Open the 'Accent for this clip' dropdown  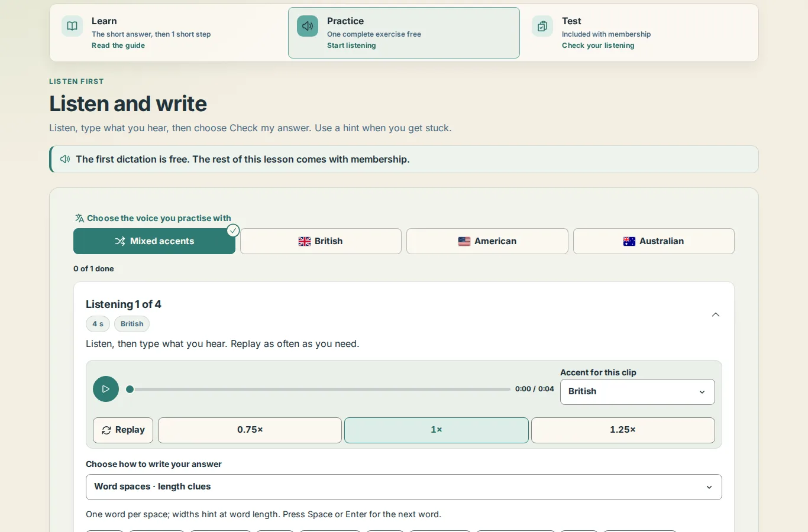point(638,392)
